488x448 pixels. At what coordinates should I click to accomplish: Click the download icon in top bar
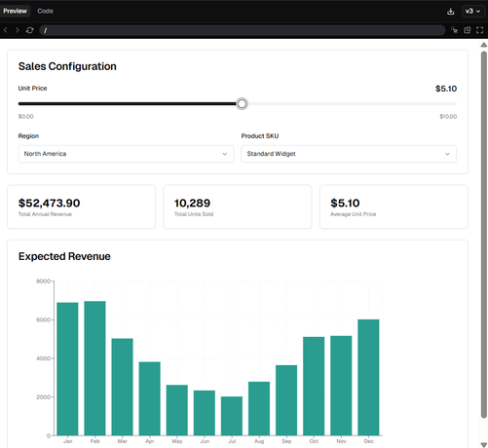tap(451, 12)
